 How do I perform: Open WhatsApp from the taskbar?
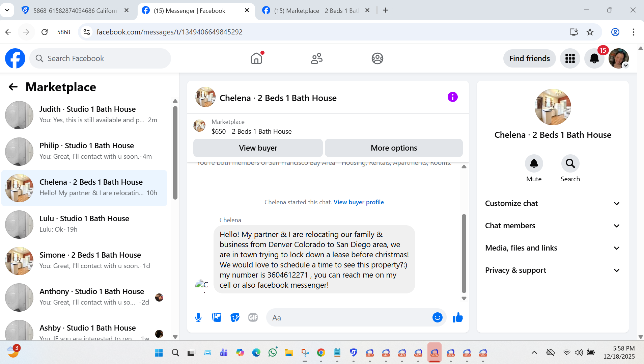click(273, 353)
